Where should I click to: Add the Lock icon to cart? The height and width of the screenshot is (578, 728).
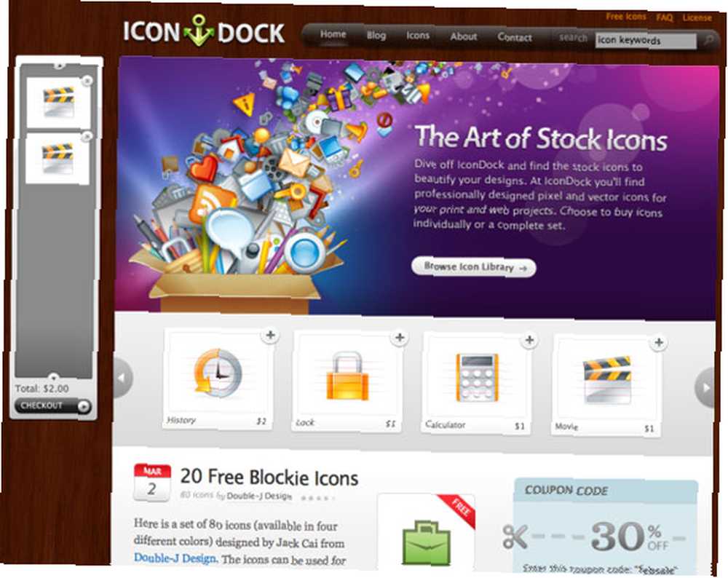click(400, 338)
